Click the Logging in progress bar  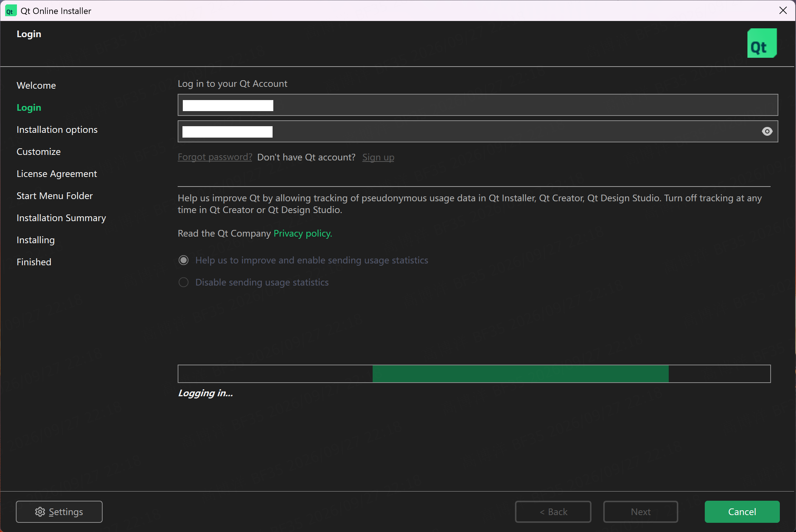point(474,374)
